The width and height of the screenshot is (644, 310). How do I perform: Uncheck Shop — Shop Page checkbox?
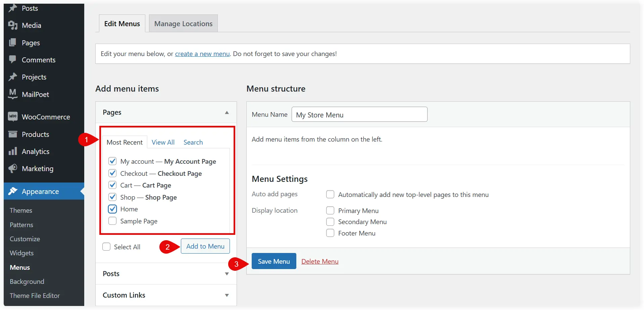(112, 197)
